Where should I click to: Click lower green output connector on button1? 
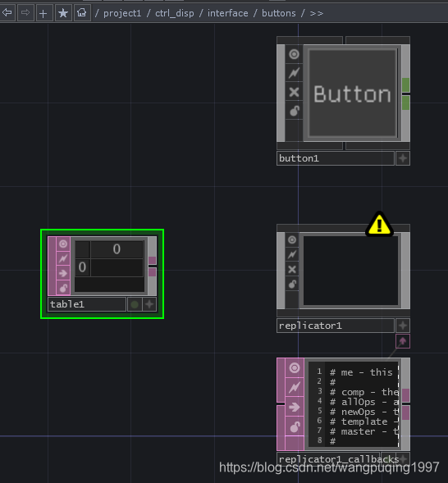coord(406,103)
